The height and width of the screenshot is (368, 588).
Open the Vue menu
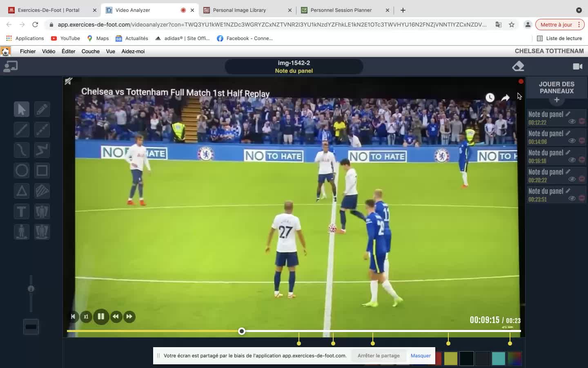(x=111, y=52)
